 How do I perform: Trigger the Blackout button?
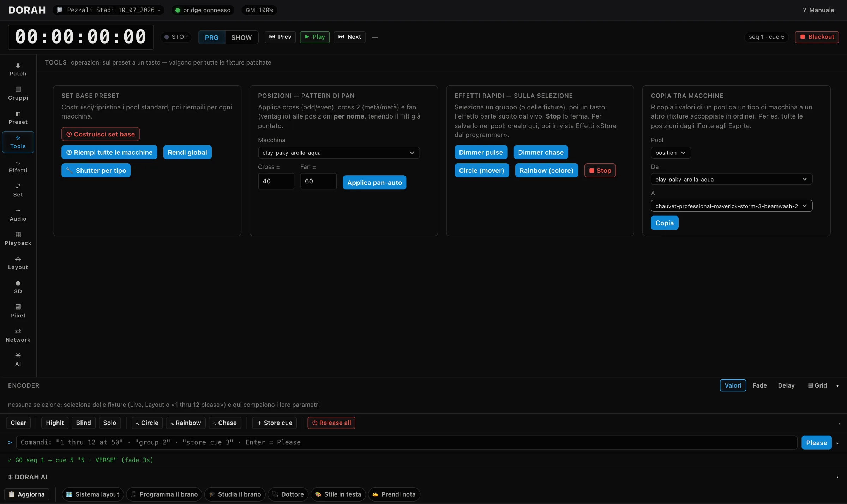tap(817, 37)
